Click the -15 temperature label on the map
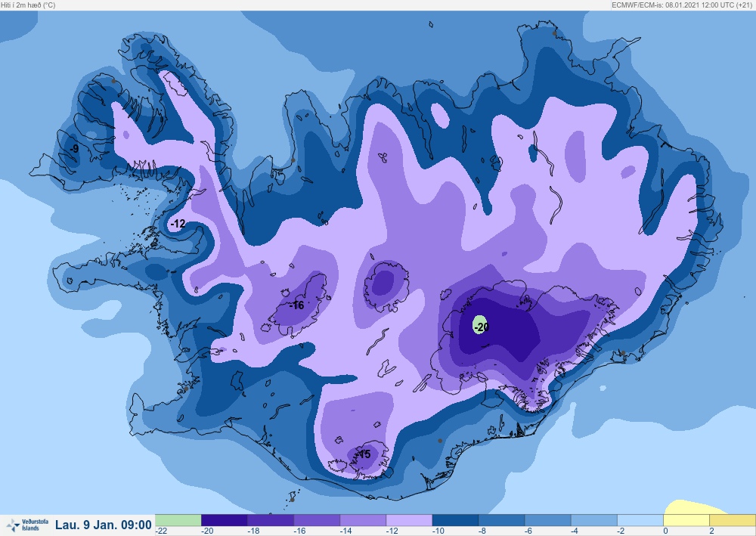Viewport: 756px width, 536px height. coord(364,454)
